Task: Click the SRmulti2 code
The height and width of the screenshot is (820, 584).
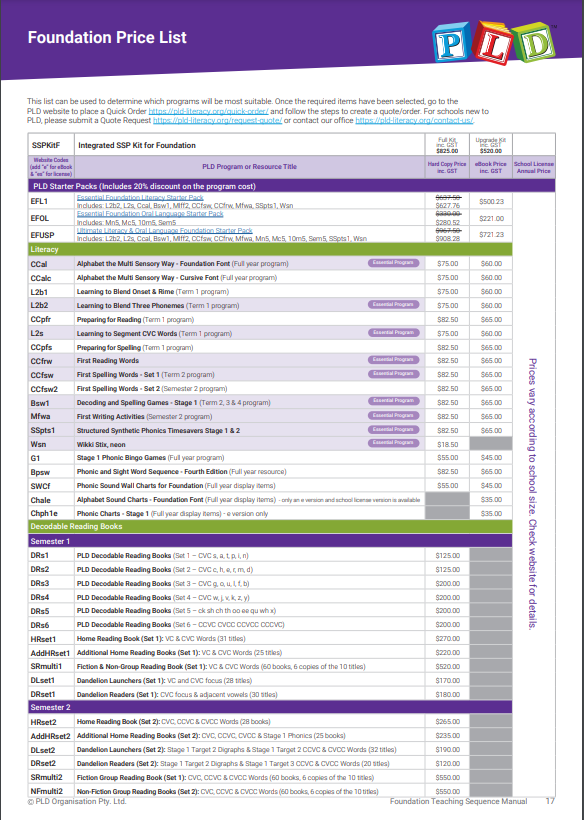Action: tap(47, 777)
